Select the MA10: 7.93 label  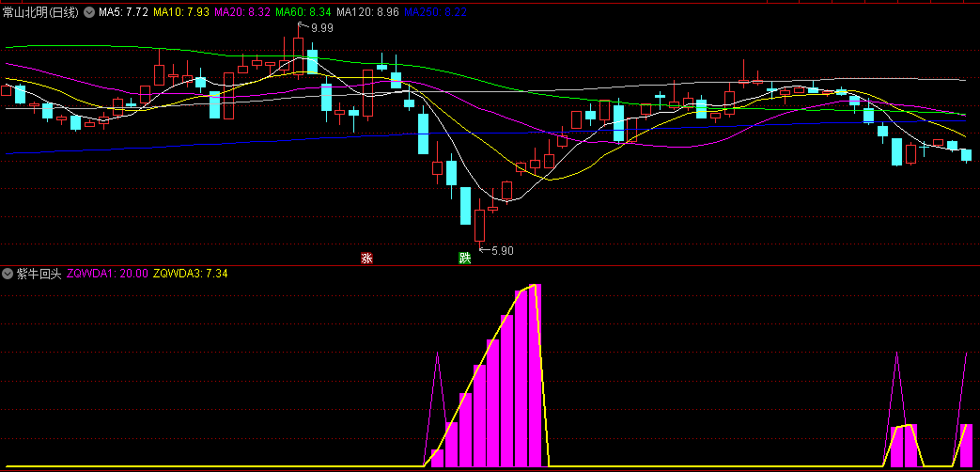[x=180, y=12]
